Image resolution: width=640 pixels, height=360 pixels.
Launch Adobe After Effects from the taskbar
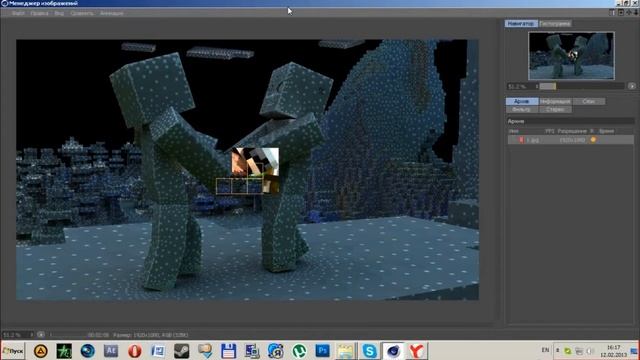pyautogui.click(x=111, y=351)
